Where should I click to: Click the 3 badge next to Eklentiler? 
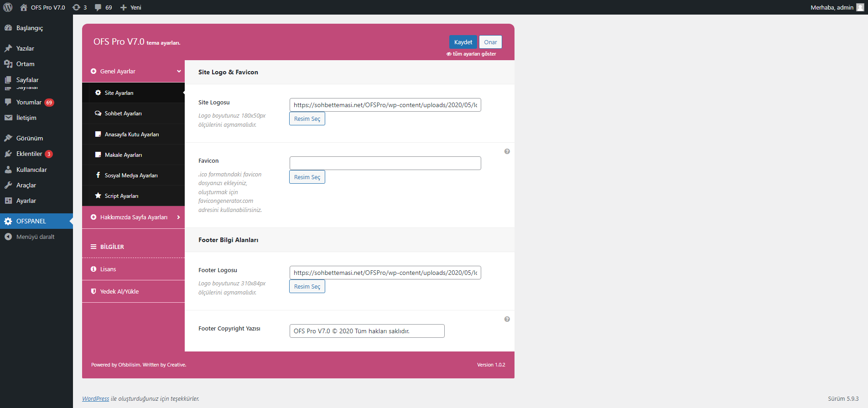[49, 154]
